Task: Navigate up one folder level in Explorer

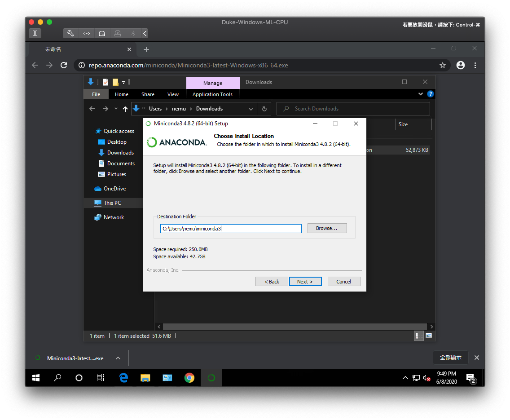Action: (125, 109)
